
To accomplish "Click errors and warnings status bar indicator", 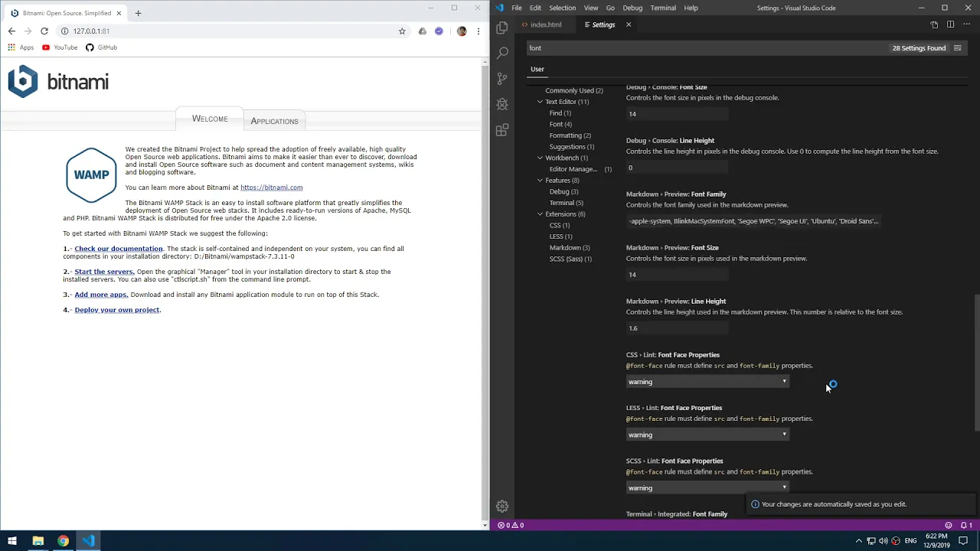I will click(x=511, y=525).
